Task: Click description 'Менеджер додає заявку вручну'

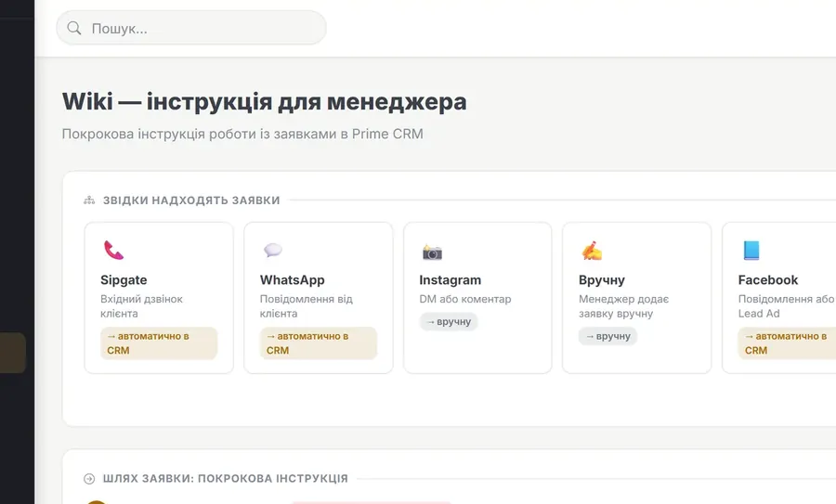Action: pyautogui.click(x=624, y=306)
